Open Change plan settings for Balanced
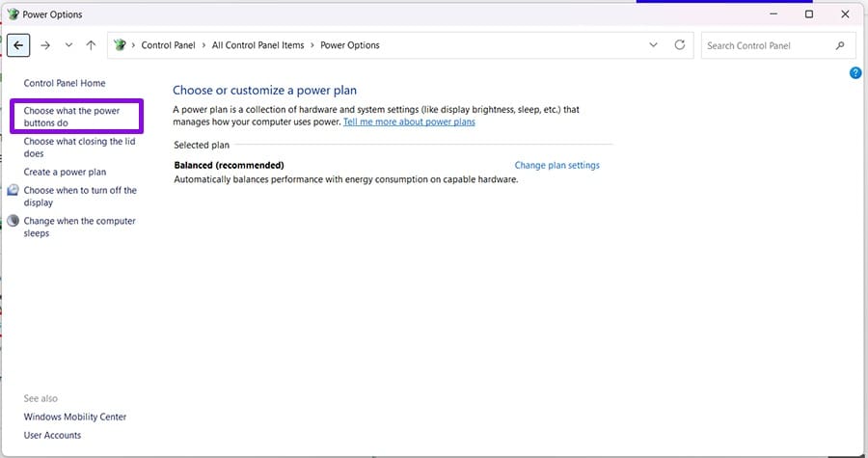The width and height of the screenshot is (868, 458). coord(556,165)
